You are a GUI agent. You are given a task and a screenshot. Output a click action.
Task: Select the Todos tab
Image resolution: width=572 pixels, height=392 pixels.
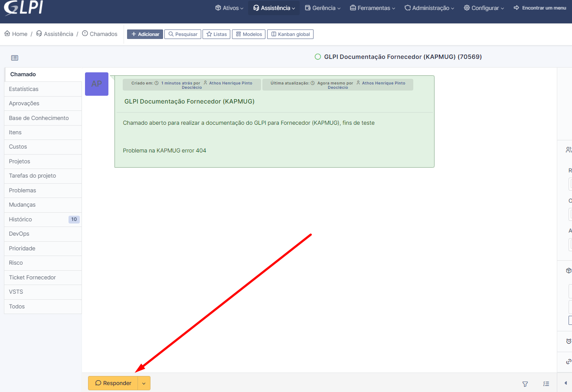pos(43,307)
